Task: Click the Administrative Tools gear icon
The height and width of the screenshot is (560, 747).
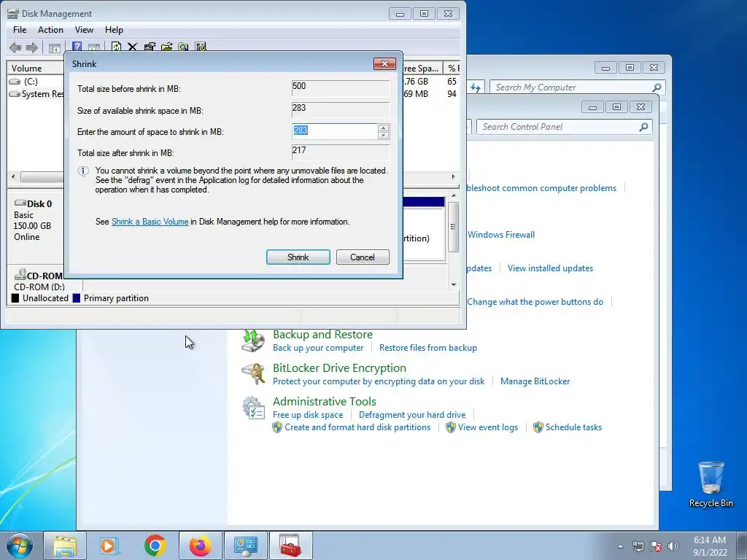Action: (x=253, y=408)
